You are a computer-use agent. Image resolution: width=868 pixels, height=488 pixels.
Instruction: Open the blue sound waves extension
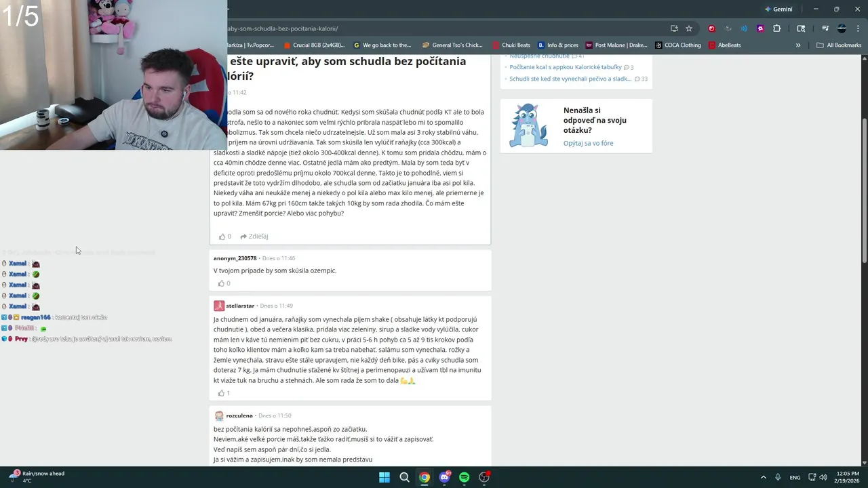[744, 28]
